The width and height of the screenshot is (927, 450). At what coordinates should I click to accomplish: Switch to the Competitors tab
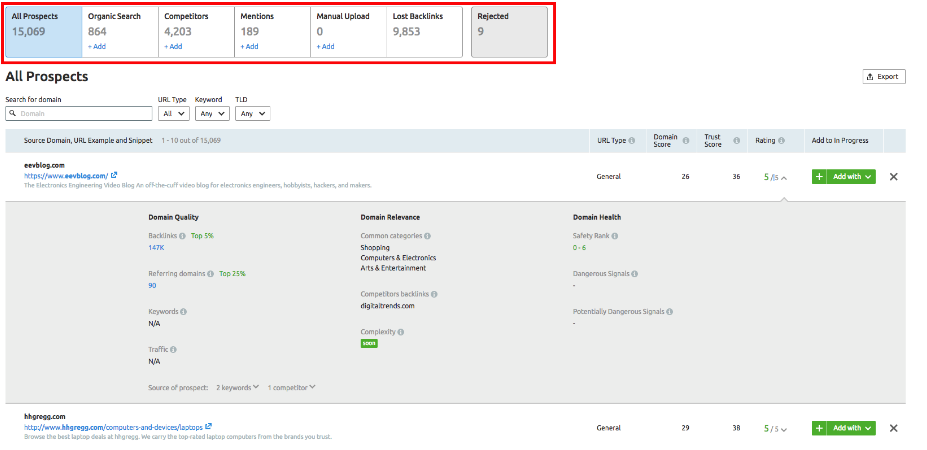(195, 31)
